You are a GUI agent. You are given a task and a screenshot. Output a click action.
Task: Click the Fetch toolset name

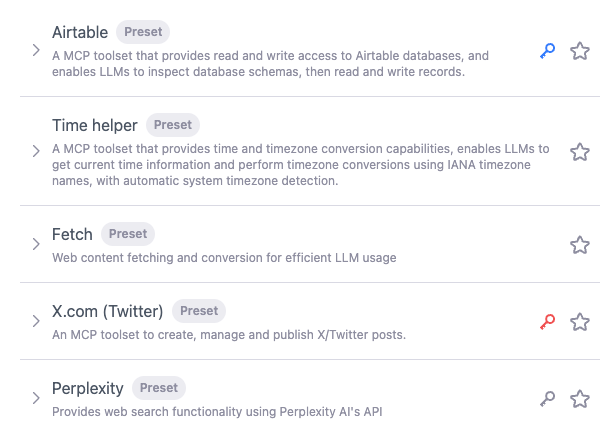pos(72,234)
